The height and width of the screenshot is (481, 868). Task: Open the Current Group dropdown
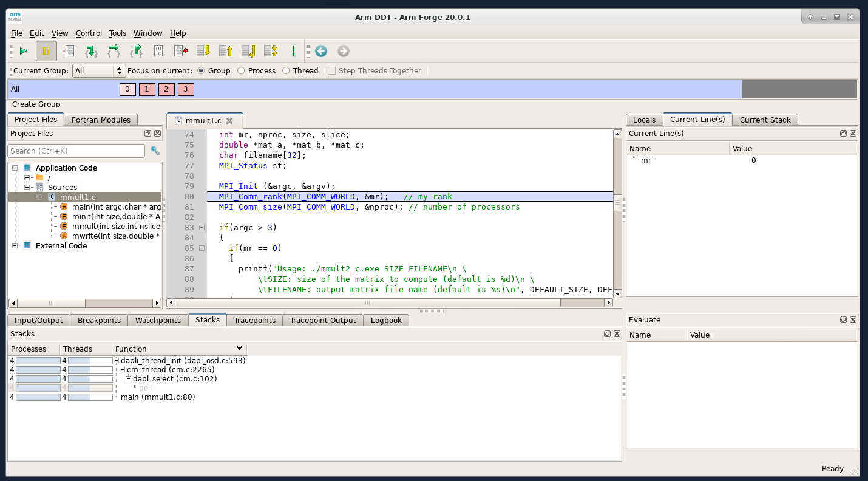pos(99,71)
